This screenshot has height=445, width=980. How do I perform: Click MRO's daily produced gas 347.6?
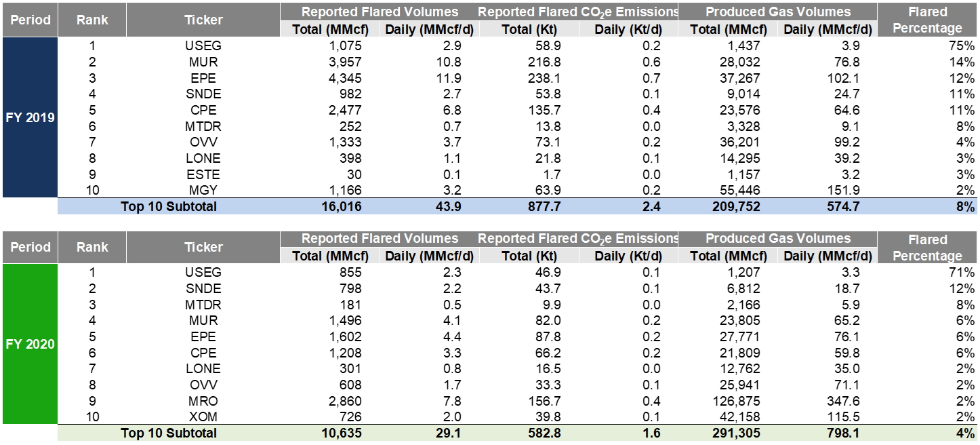[x=844, y=401]
